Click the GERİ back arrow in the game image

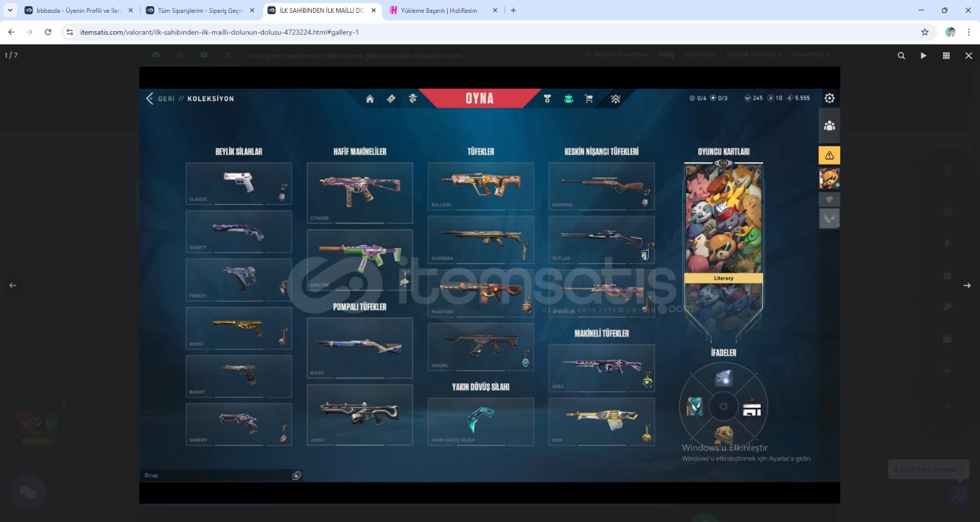pyautogui.click(x=150, y=98)
